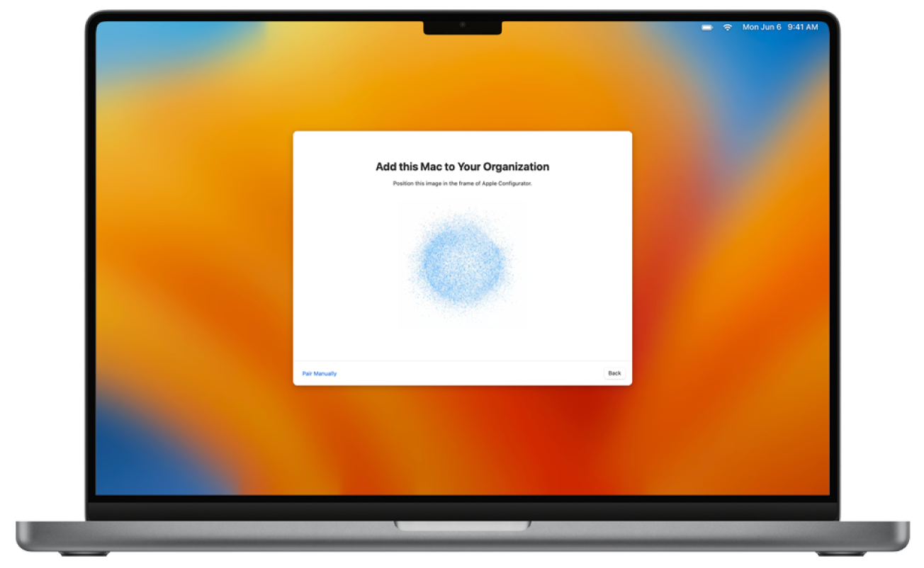The height and width of the screenshot is (568, 924).
Task: Click the Apple Configurator instruction text
Action: click(462, 182)
